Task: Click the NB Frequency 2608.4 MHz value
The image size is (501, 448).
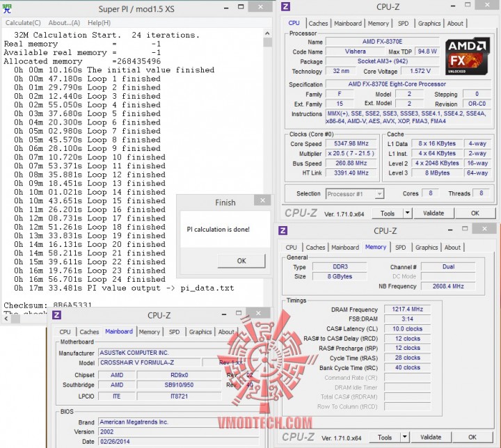Action: (448, 286)
